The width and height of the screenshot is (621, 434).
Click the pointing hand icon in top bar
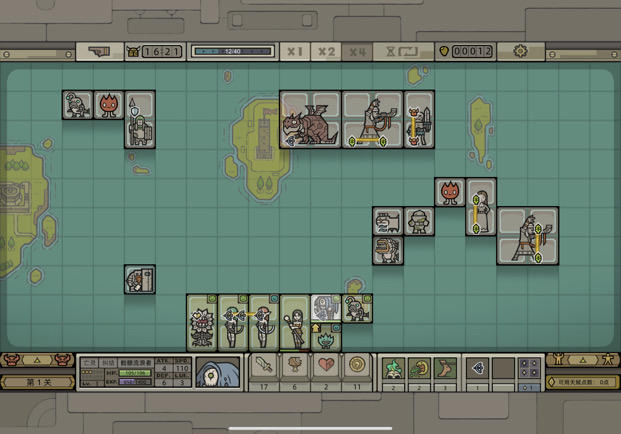click(x=99, y=51)
